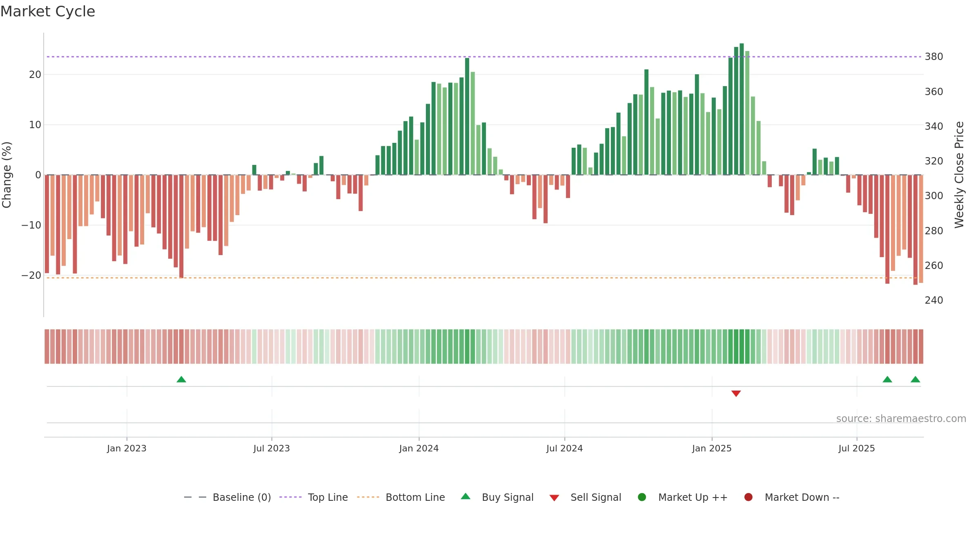Click the Change (%) axis title
Viewport: 980px width, 551px height.
(7, 175)
